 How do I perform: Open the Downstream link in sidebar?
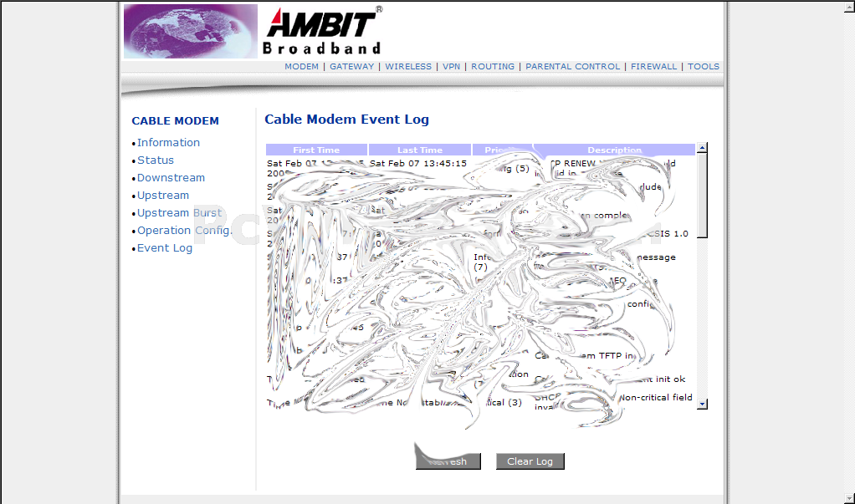[171, 178]
